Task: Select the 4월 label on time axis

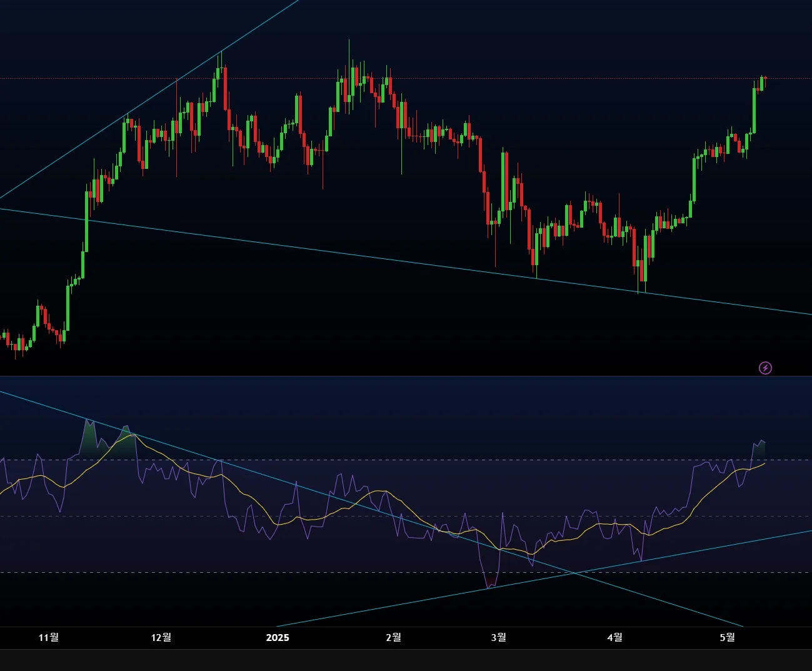Action: point(614,637)
